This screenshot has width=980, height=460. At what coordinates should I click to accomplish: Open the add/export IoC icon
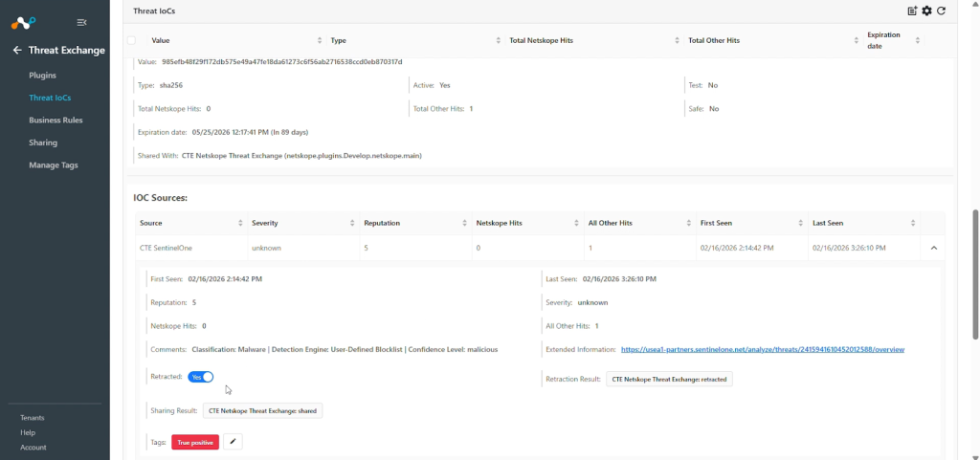tap(912, 11)
